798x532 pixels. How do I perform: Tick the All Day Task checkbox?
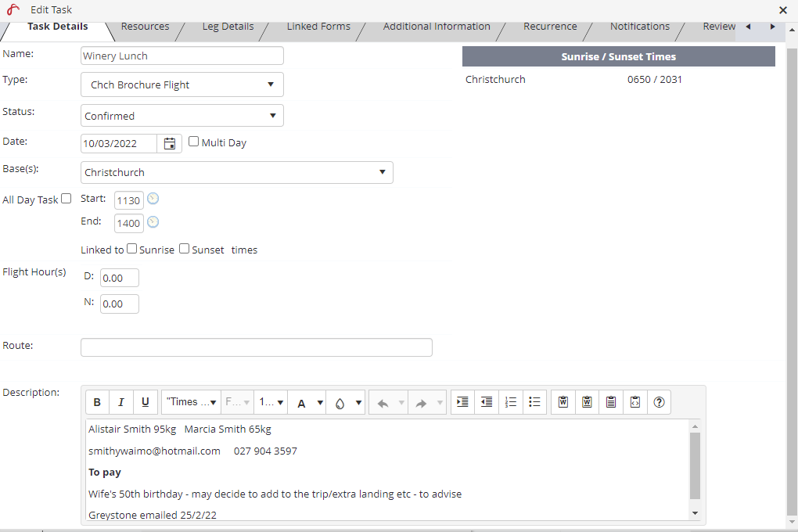(66, 199)
